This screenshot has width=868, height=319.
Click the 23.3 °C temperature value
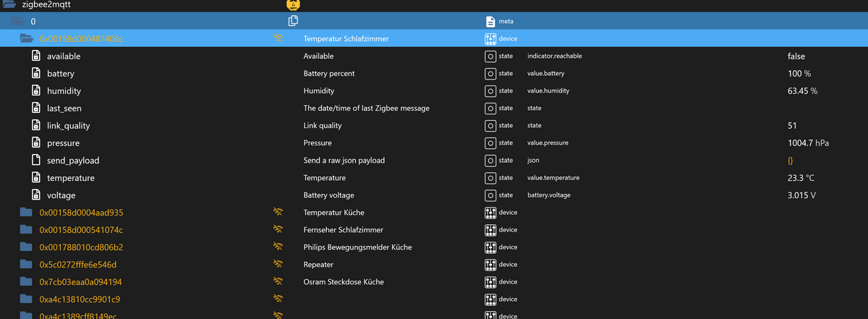[x=803, y=177]
